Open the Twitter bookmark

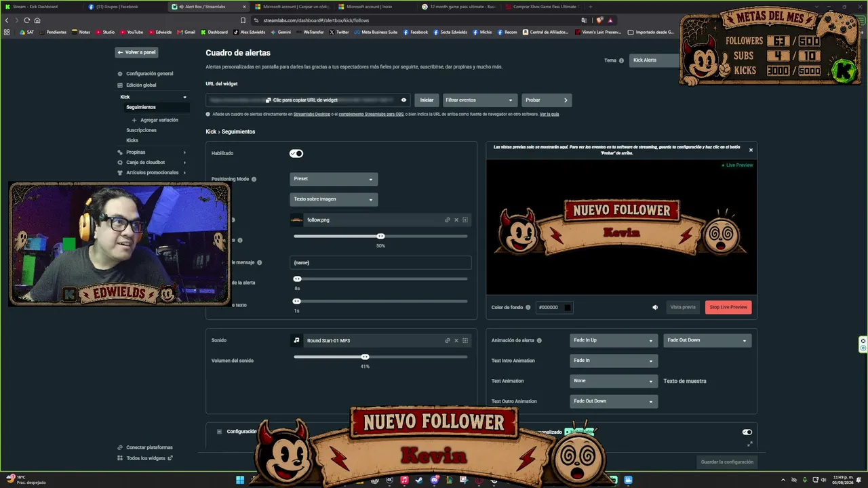[x=339, y=32]
